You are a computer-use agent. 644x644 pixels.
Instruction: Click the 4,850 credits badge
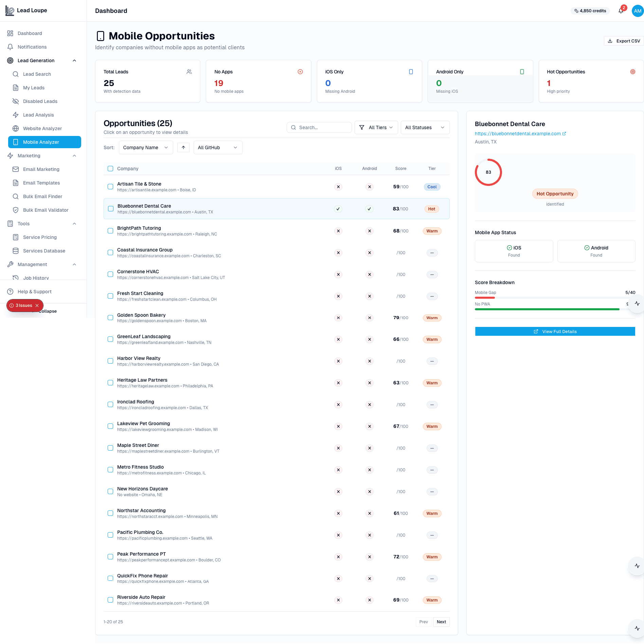[x=590, y=11]
